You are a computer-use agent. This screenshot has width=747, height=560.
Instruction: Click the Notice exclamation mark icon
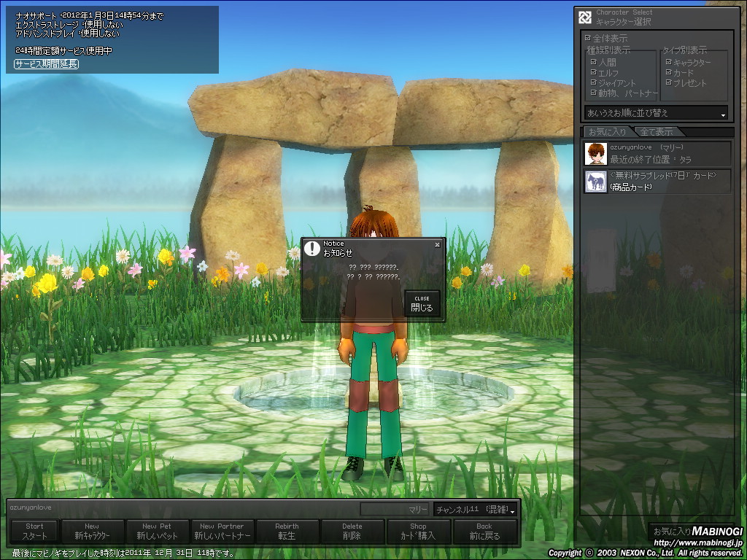(x=313, y=248)
